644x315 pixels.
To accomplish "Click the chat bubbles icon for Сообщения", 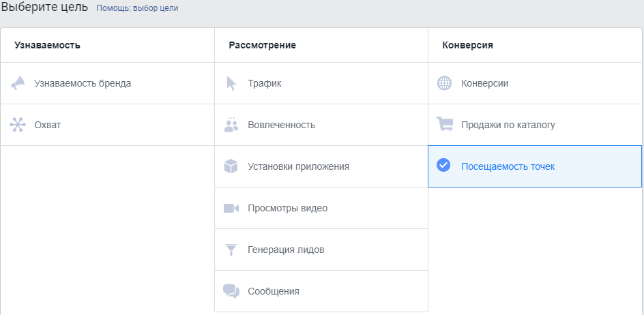I will (231, 291).
